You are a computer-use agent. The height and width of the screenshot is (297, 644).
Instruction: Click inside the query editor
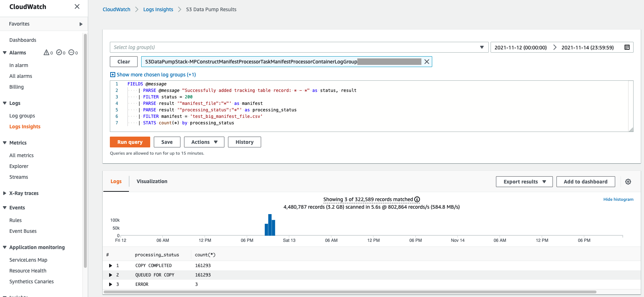[x=371, y=106]
